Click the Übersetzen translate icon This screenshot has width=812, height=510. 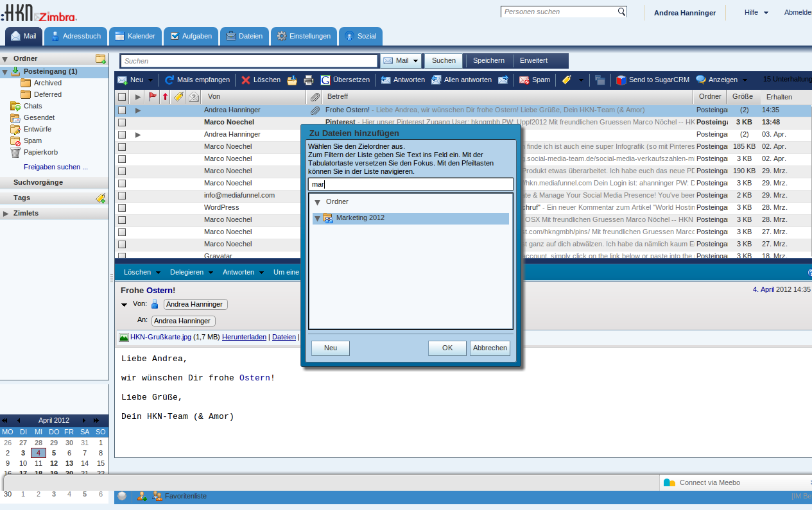[325, 80]
